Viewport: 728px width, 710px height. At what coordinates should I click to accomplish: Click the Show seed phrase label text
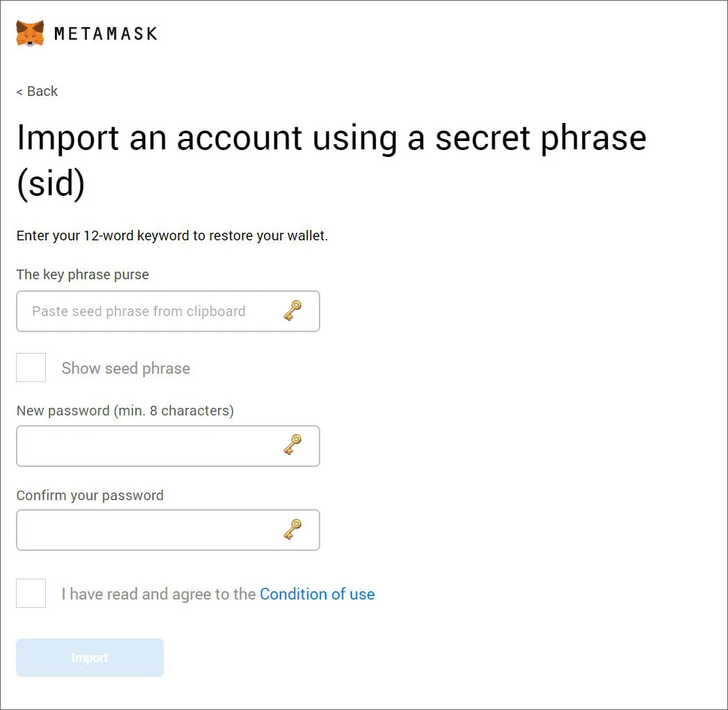[126, 368]
